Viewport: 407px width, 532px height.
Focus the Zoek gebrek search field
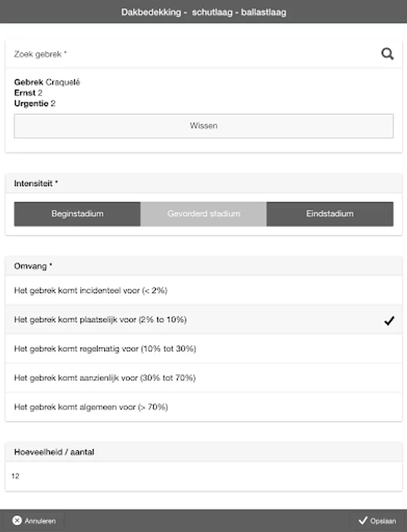(x=189, y=54)
